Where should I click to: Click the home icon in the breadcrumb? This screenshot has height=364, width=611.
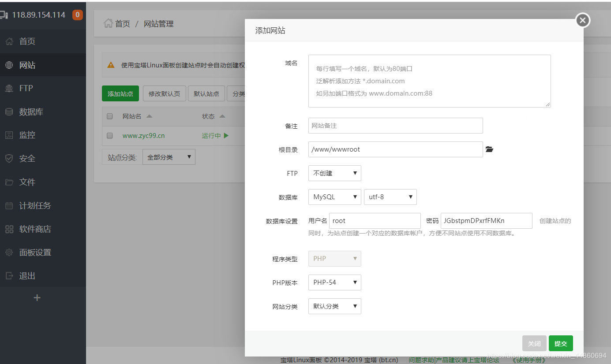(x=108, y=23)
